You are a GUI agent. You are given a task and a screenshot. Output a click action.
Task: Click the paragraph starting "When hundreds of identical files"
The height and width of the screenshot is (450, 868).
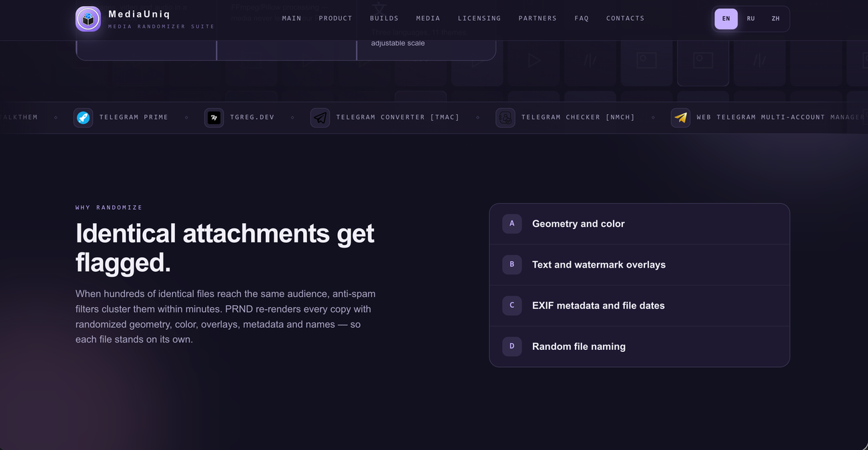(x=227, y=316)
